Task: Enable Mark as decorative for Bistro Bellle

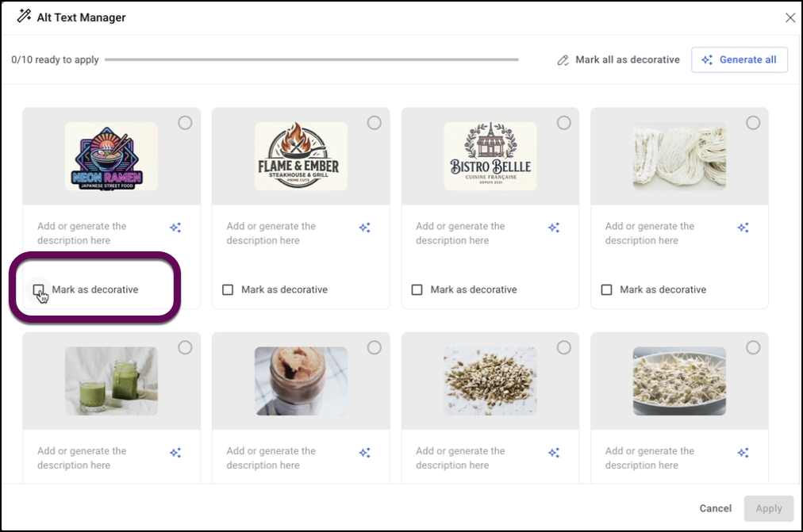Action: click(x=417, y=289)
